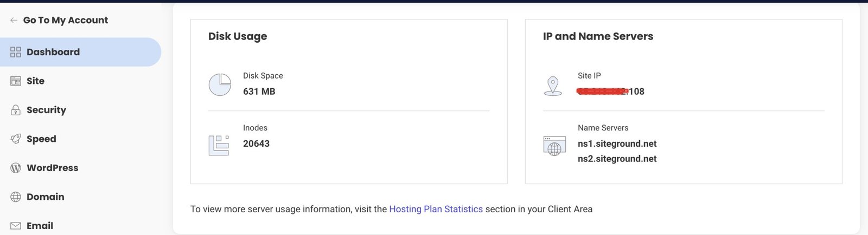The image size is (868, 235).
Task: Click the Speed rocket icon
Action: [x=16, y=139]
